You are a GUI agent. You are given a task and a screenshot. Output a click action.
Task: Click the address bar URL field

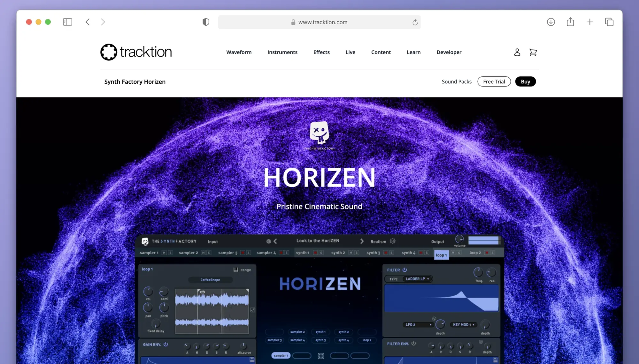pyautogui.click(x=319, y=22)
